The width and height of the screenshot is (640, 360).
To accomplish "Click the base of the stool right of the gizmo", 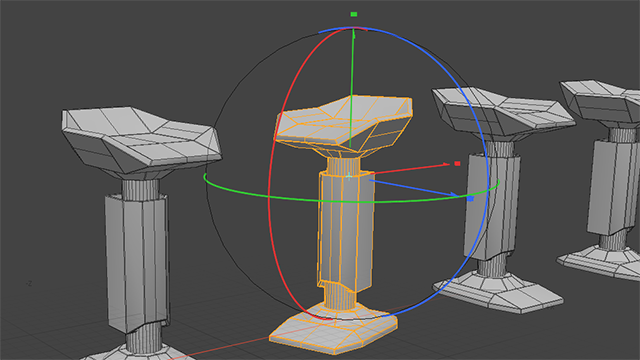I will 498,292.
